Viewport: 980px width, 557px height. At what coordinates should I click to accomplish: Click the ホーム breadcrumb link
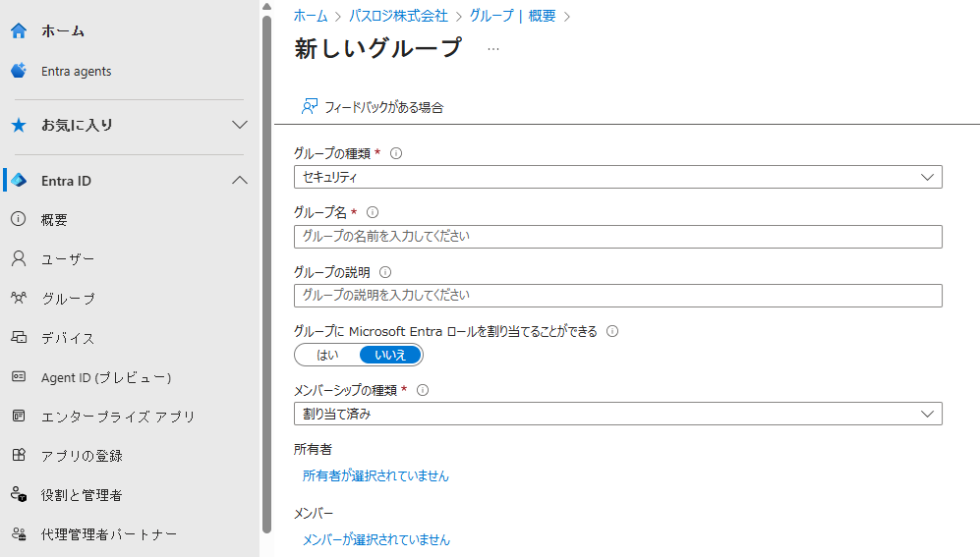311,16
